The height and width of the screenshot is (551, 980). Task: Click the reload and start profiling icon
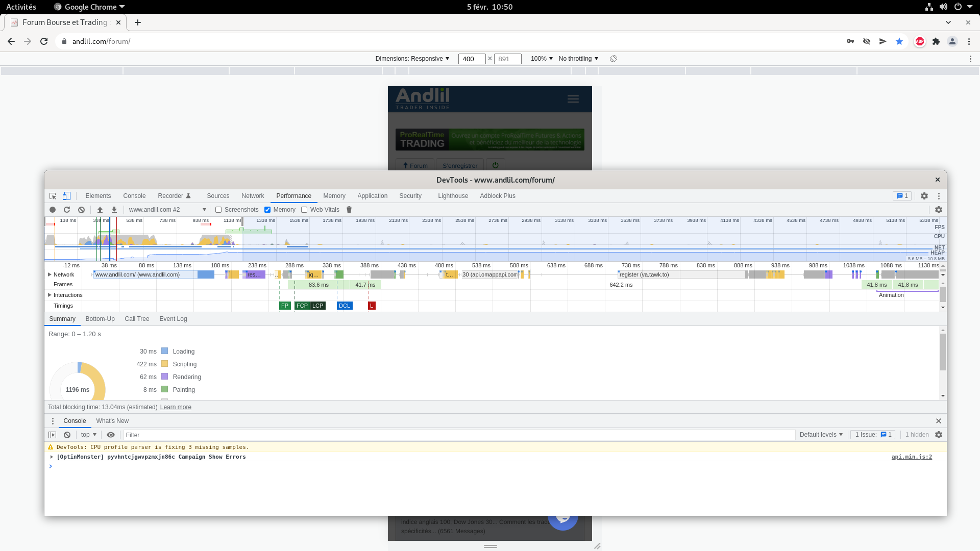(67, 210)
